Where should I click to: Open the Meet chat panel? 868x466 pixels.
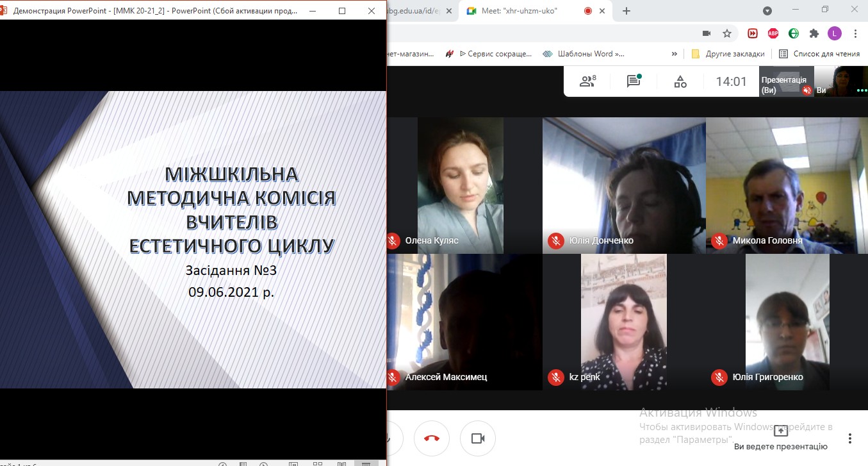pos(634,81)
